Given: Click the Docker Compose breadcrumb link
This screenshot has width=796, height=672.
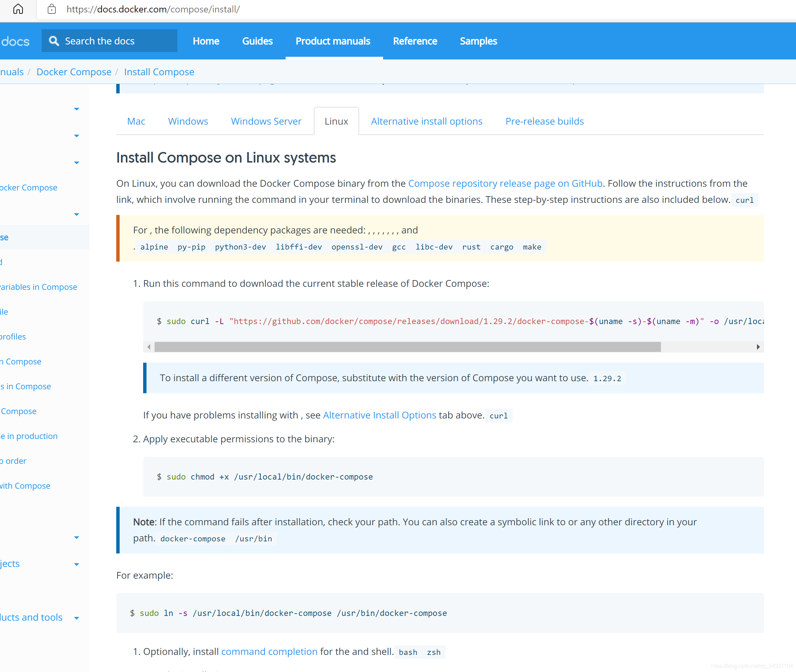Looking at the screenshot, I should click(x=74, y=72).
